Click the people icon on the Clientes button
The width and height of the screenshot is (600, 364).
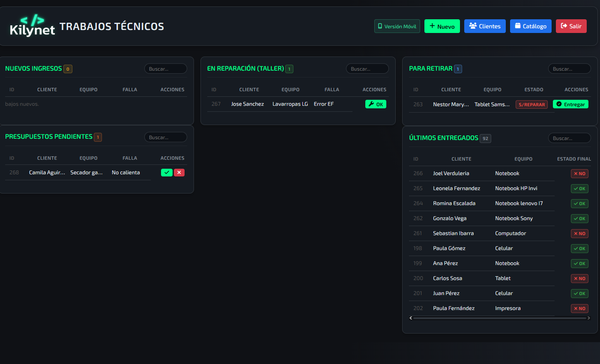[x=473, y=26]
